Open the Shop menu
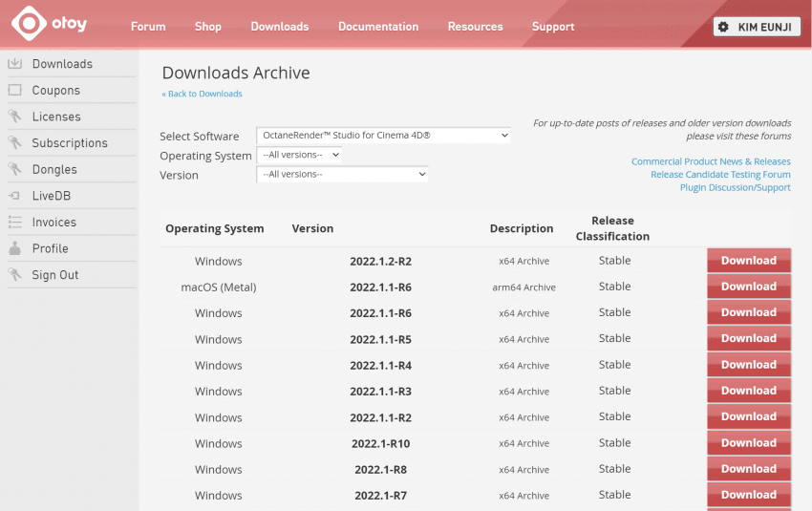Viewport: 812px width, 511px height. point(208,27)
